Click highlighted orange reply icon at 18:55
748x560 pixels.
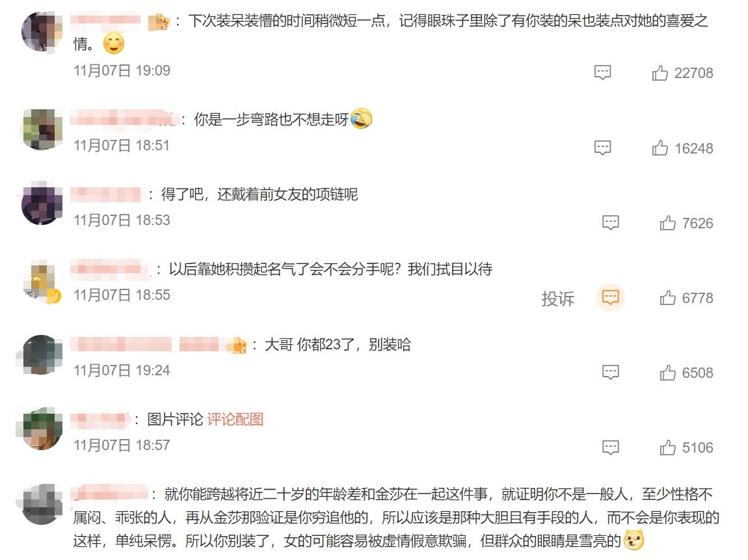(x=611, y=298)
